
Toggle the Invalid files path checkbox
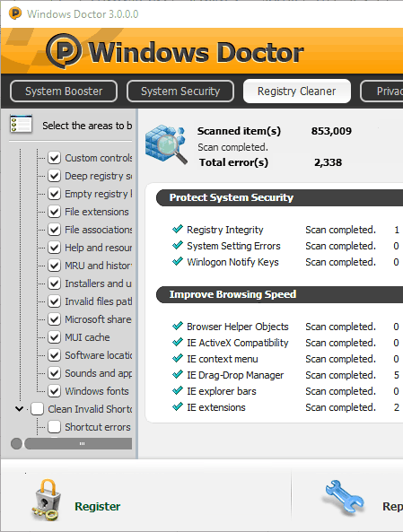point(55,301)
